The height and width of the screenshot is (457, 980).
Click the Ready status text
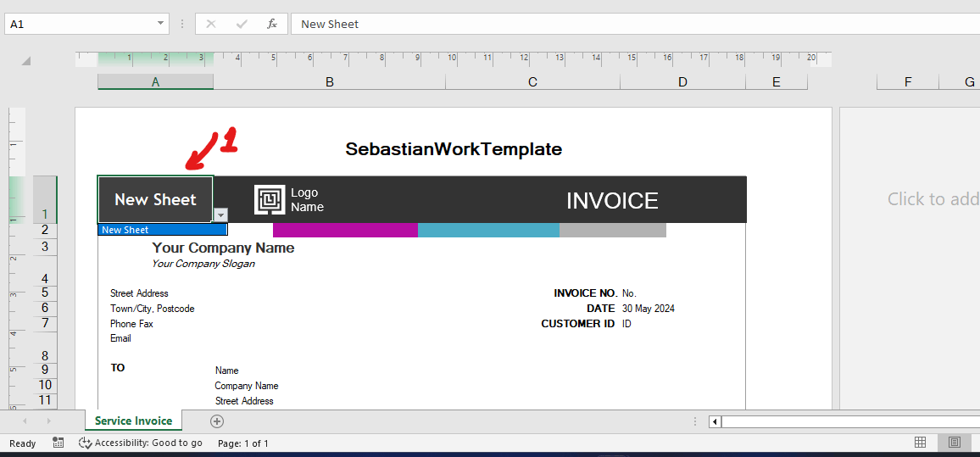coord(23,443)
